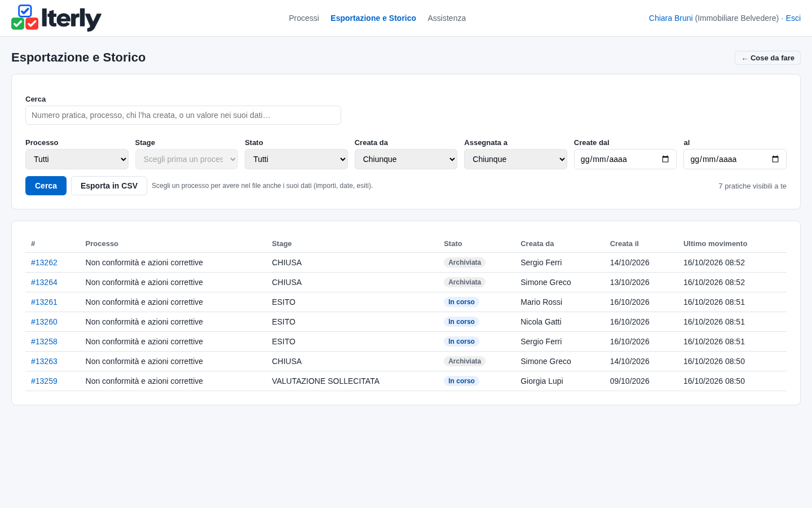This screenshot has height=508, width=812.
Task: Focus the Cerca search text field
Action: pos(183,115)
